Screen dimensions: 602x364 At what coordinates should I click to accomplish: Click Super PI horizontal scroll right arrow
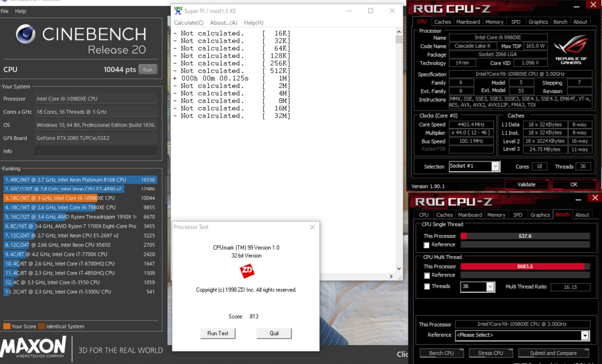coord(391,276)
